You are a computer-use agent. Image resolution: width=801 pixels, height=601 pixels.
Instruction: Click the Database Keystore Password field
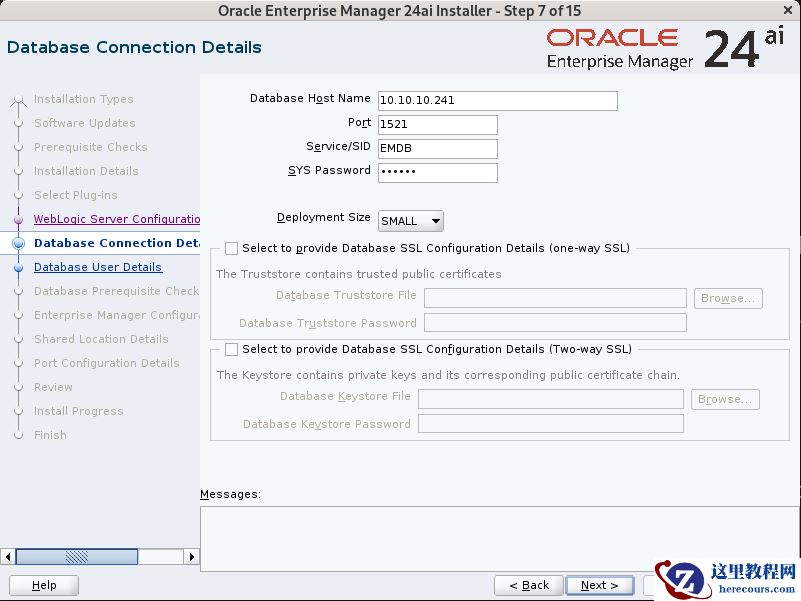(551, 424)
